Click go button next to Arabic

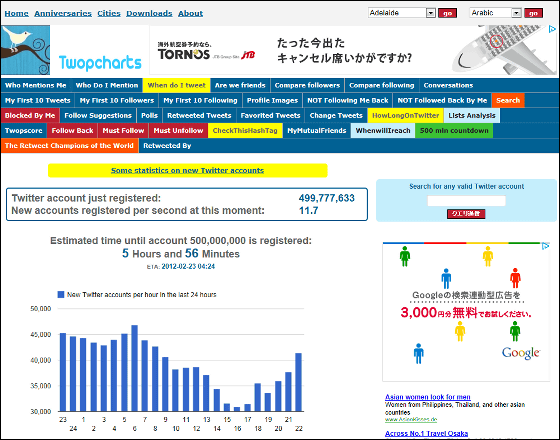pyautogui.click(x=533, y=13)
